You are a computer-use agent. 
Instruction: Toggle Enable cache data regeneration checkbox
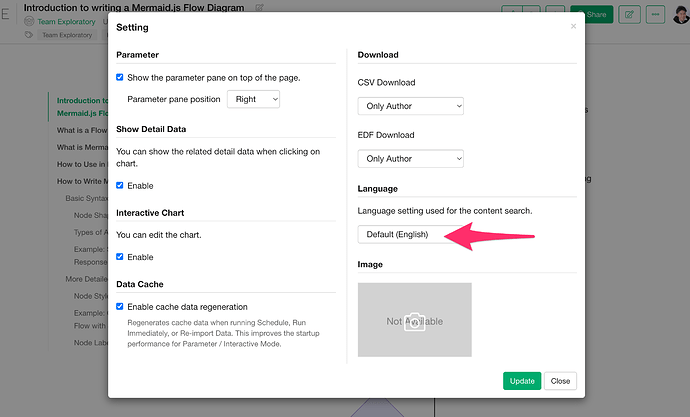click(120, 306)
